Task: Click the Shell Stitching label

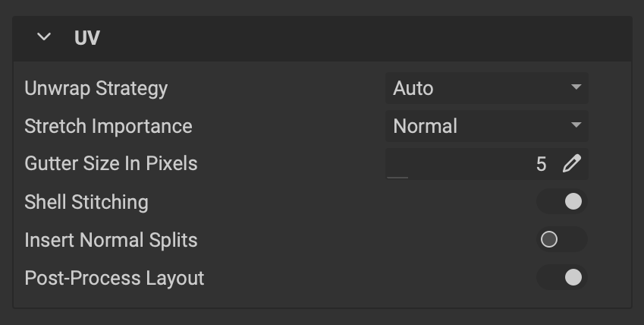Action: [x=86, y=202]
